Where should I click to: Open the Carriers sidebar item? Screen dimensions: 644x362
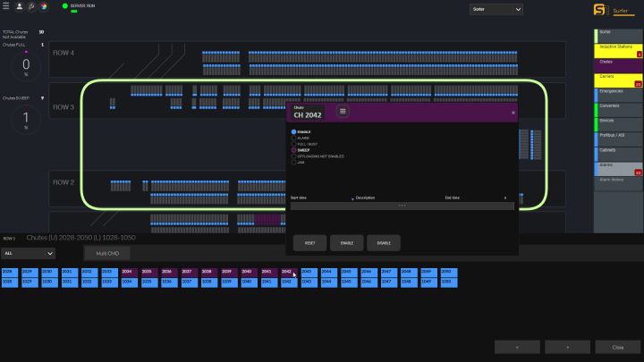click(x=617, y=78)
